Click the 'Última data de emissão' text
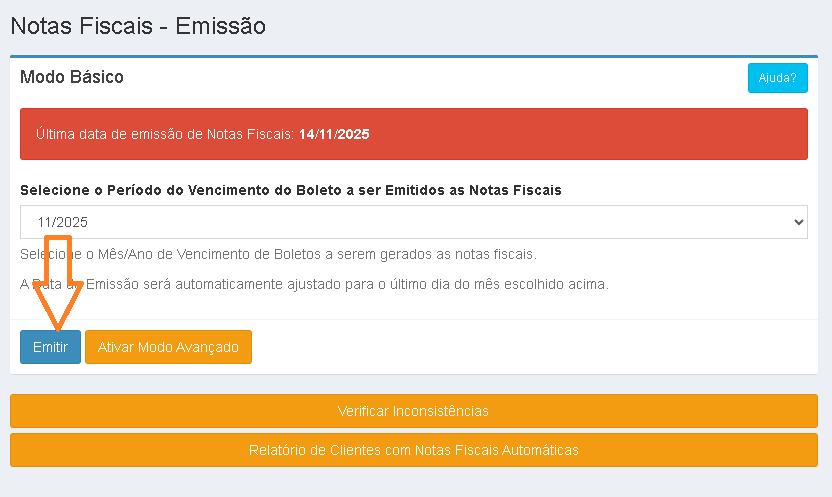832x497 pixels. (165, 134)
